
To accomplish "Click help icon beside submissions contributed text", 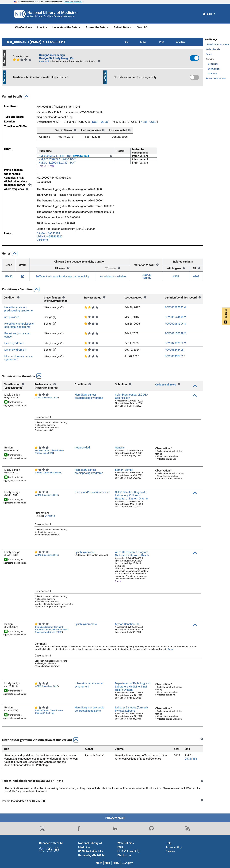I will coord(99,61).
